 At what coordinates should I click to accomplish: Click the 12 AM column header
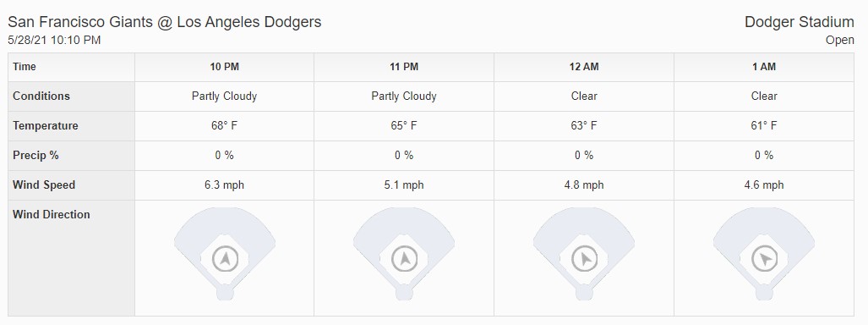(584, 67)
